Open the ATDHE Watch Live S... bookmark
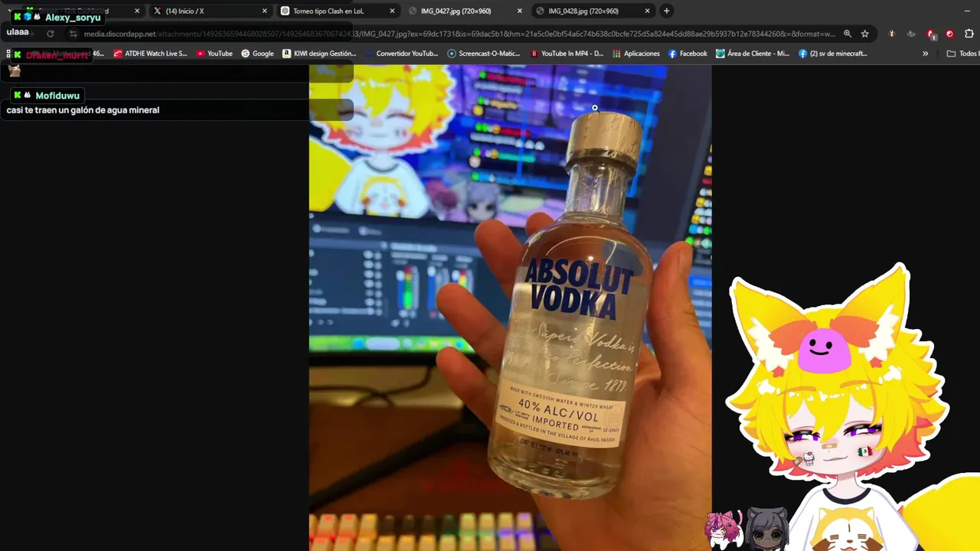 pos(150,54)
